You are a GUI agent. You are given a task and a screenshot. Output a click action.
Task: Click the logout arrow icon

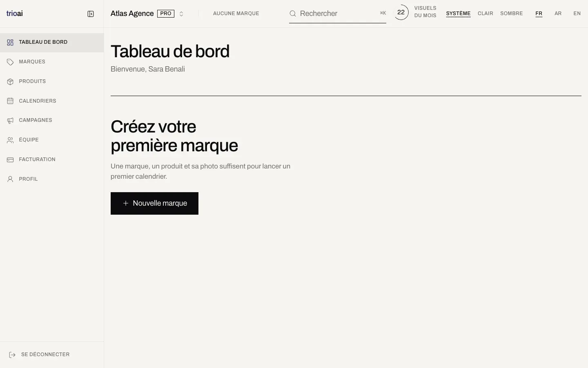12,355
